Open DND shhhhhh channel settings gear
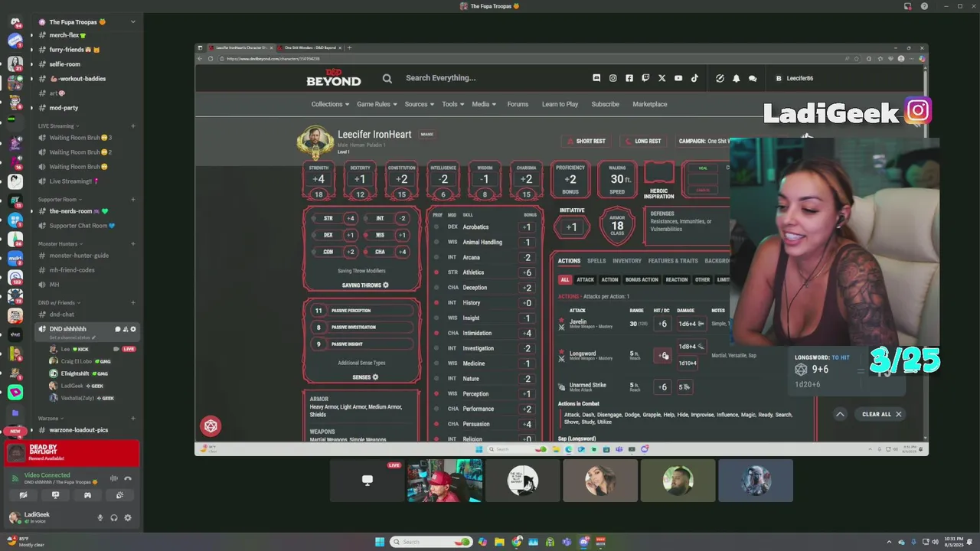 tap(133, 329)
